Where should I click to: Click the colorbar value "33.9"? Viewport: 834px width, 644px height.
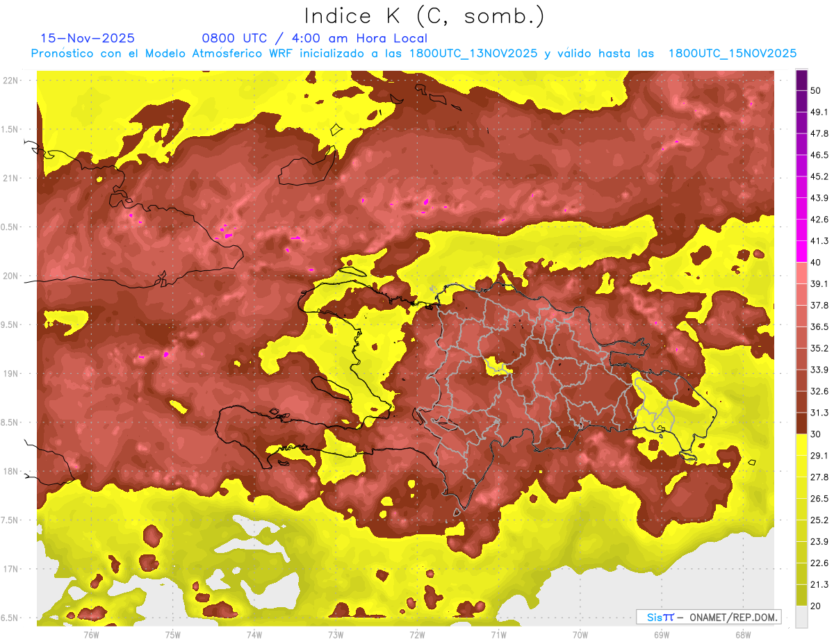(x=819, y=370)
